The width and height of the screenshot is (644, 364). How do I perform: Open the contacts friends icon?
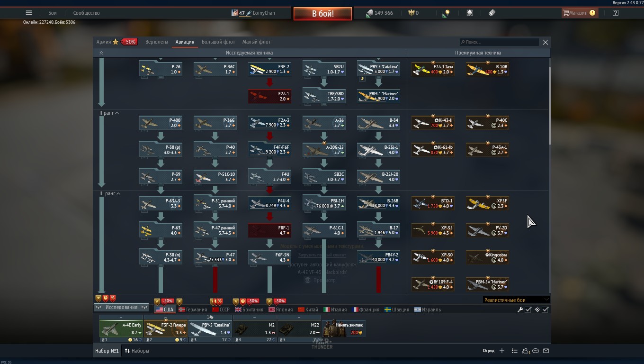click(526, 351)
